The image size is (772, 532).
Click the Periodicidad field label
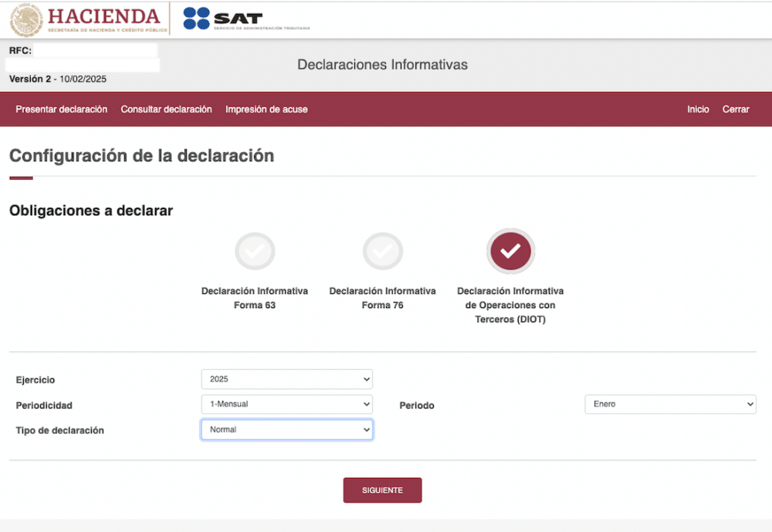click(44, 405)
